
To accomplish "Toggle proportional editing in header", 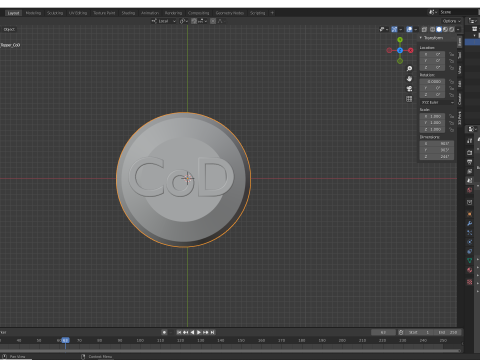I will point(213,21).
